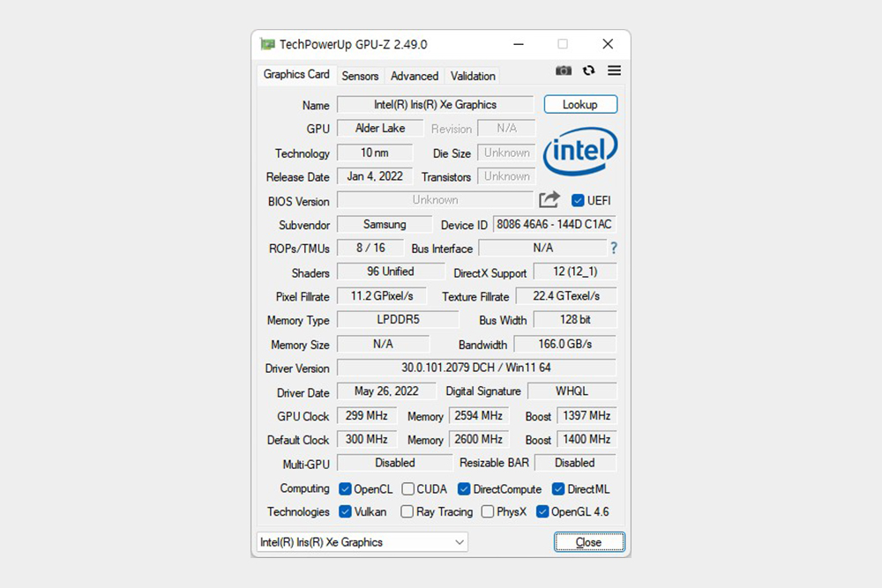Viewport: 882px width, 588px height.
Task: Click the Texture Fillrate field 22.4 GTexel/s
Action: (566, 295)
